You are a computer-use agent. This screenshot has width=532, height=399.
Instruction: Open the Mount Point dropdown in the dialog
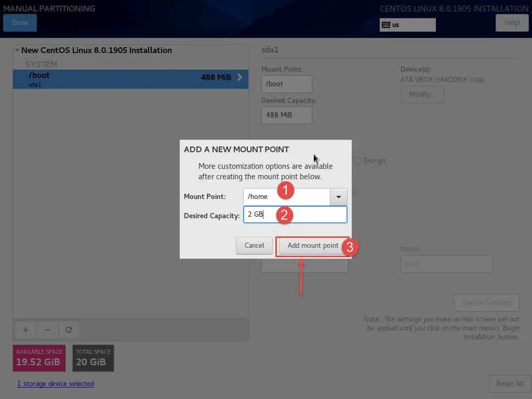click(x=338, y=197)
